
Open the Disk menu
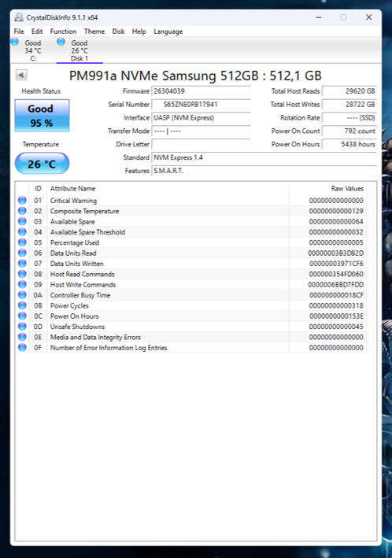pyautogui.click(x=118, y=31)
